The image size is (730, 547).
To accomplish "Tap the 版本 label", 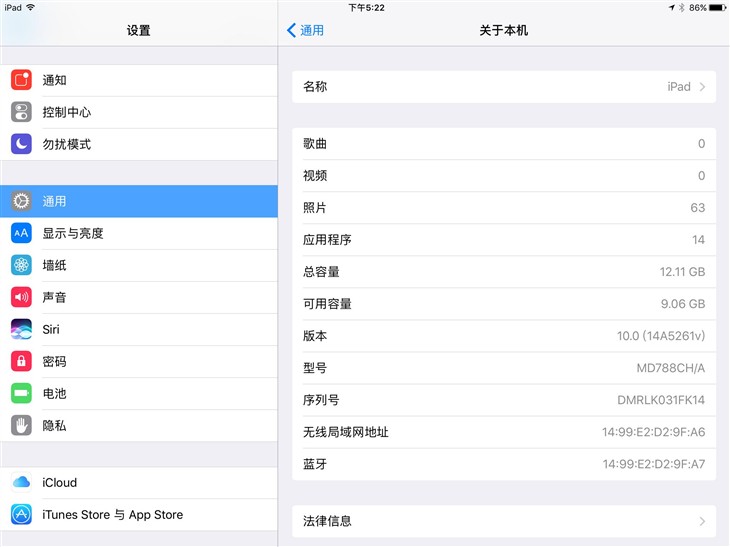I will [315, 336].
